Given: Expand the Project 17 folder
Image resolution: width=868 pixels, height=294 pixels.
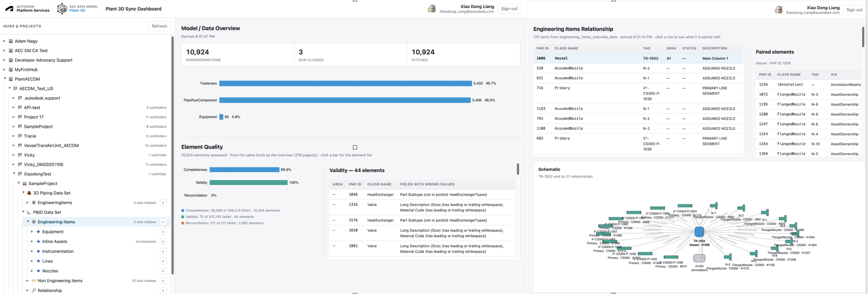Looking at the screenshot, I should click(x=13, y=117).
